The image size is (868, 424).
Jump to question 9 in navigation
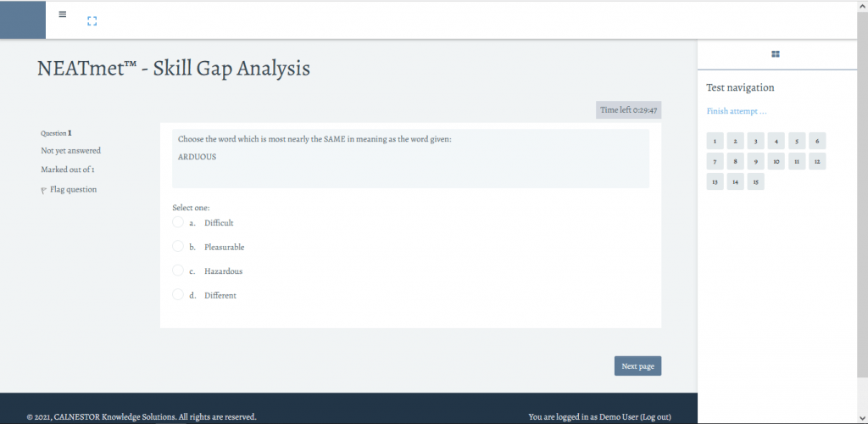(755, 161)
